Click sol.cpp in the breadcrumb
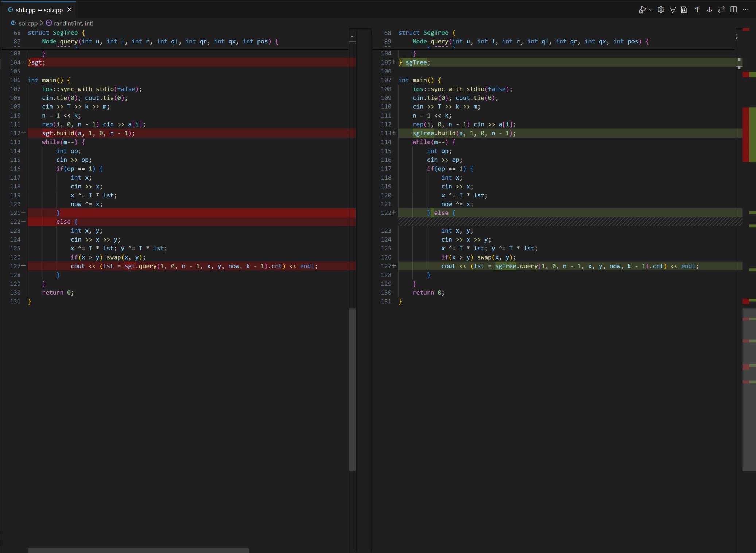Screen dimensions: 756x553 (x=28, y=23)
